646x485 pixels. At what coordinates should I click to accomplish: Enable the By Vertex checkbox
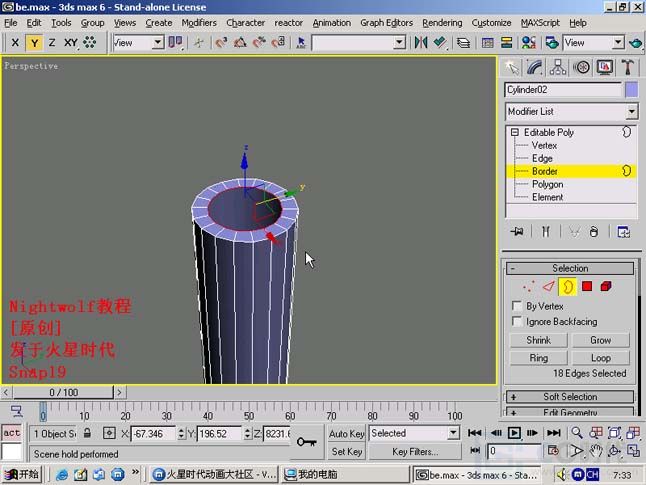[x=517, y=306]
